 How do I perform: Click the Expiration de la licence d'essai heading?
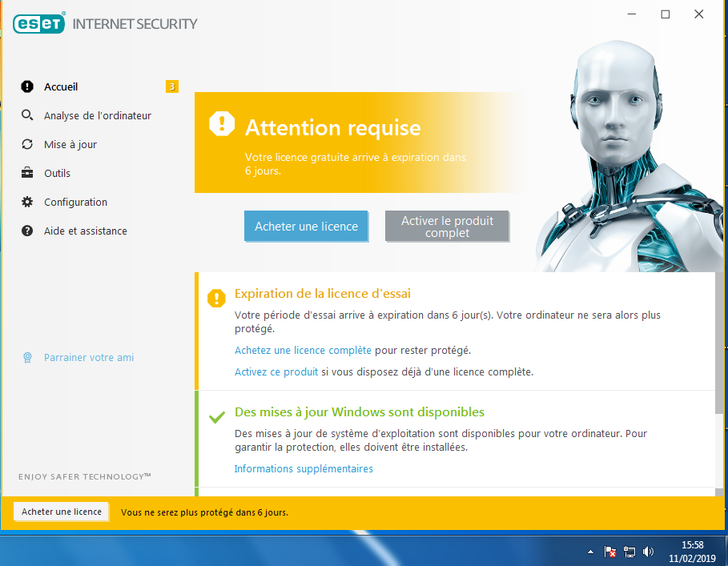click(x=323, y=294)
